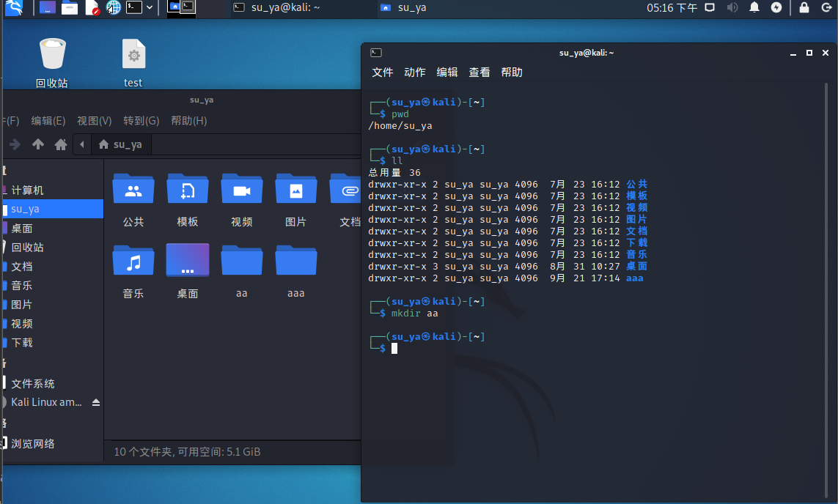This screenshot has width=838, height=504.
Task: Click the su_ya path bar button
Action: pos(121,144)
